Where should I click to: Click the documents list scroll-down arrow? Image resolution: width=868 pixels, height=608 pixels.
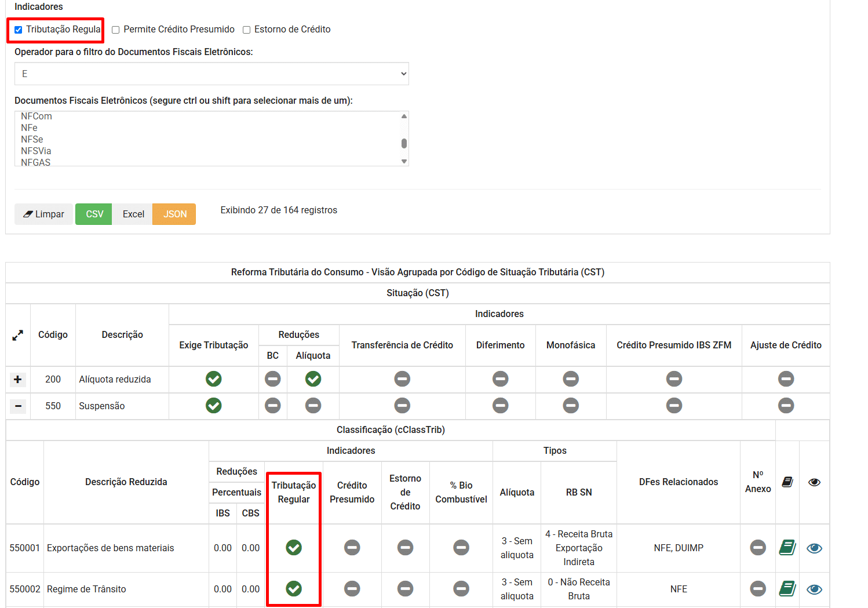[404, 162]
